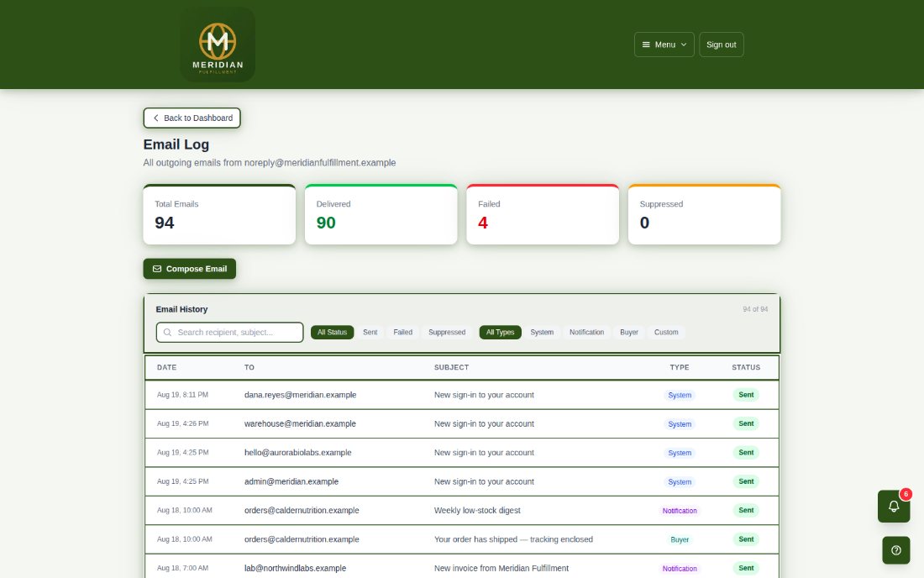
Task: Select the All Types filter
Action: coord(501,333)
